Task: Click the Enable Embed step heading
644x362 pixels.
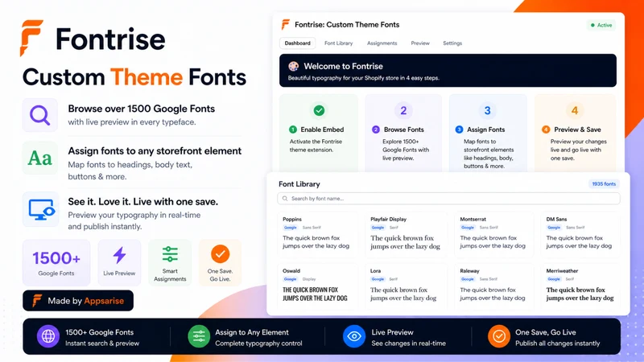Action: pyautogui.click(x=322, y=130)
